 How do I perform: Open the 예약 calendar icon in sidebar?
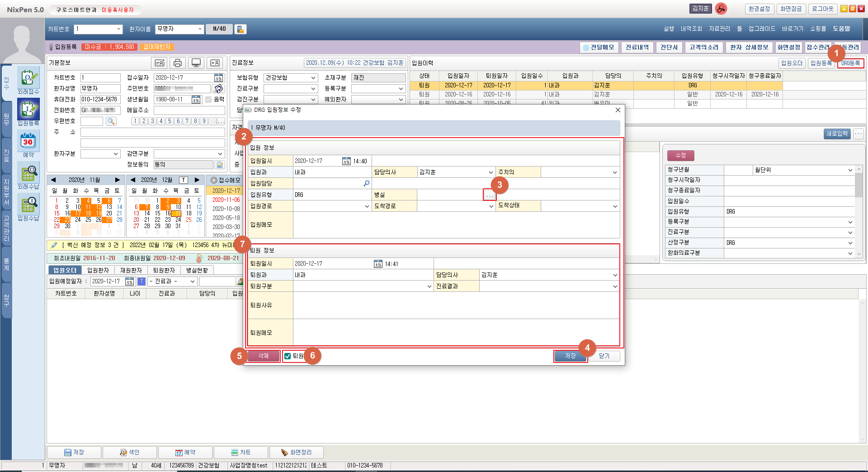click(x=28, y=142)
